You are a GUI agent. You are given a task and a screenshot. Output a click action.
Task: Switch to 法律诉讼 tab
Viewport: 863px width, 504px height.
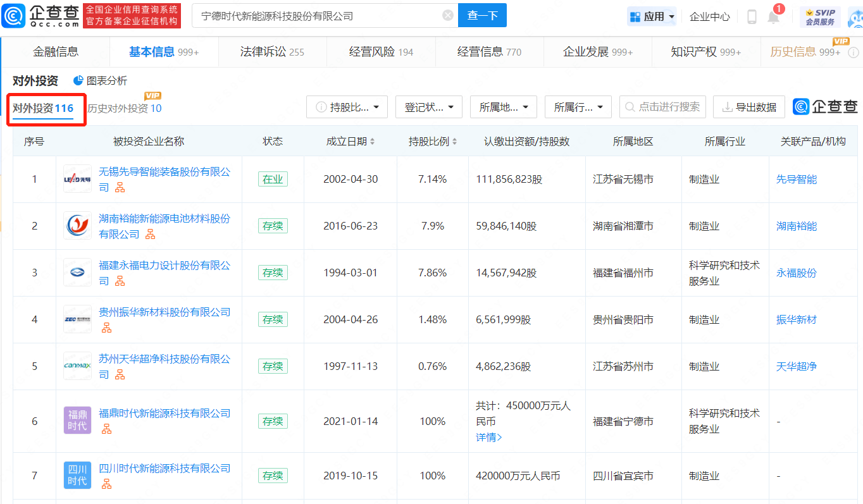(272, 52)
